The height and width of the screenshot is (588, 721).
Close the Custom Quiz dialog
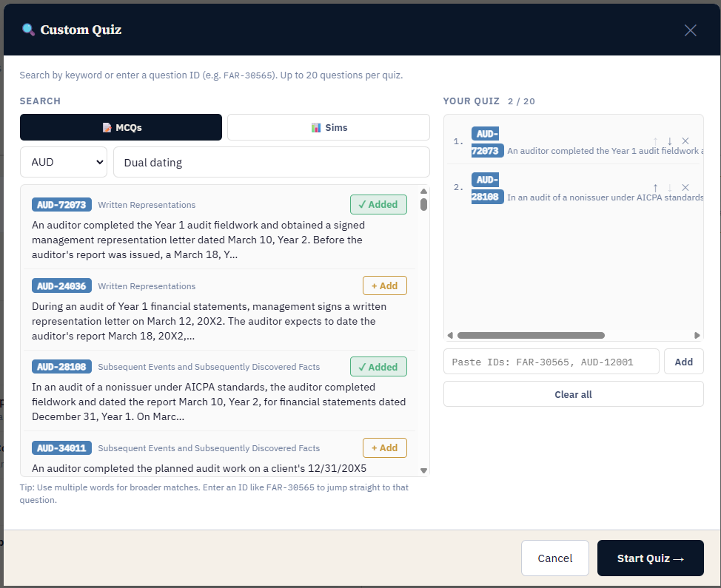click(690, 30)
